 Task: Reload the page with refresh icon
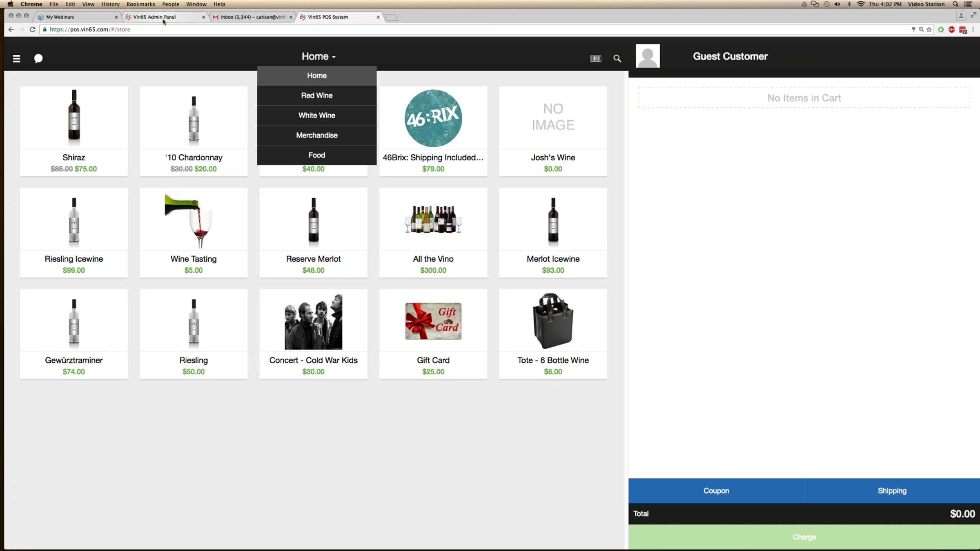click(x=33, y=29)
